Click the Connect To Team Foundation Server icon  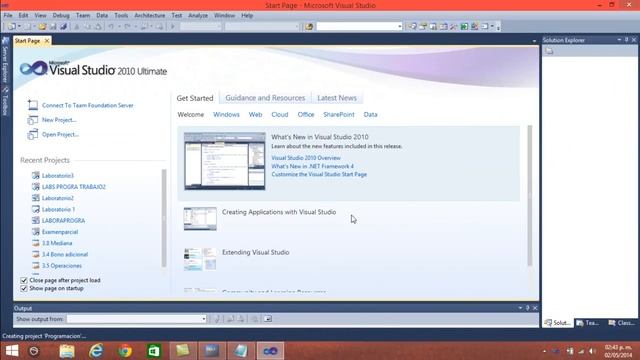pyautogui.click(x=33, y=105)
